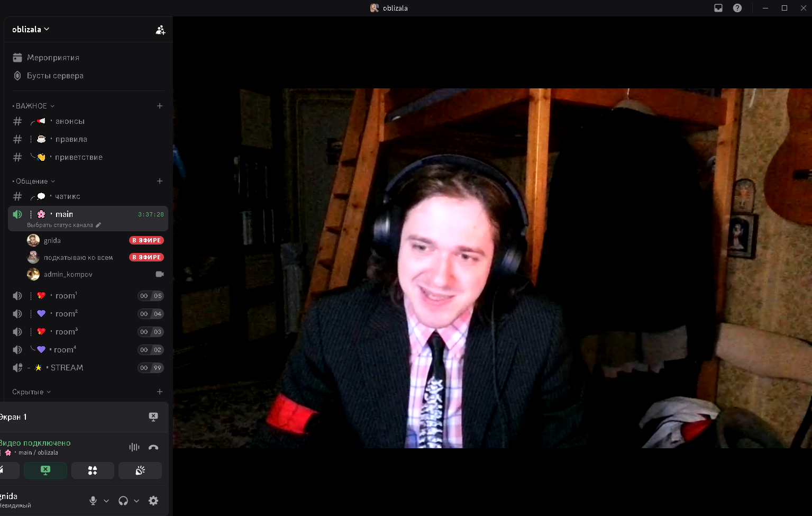812x516 pixels.
Task: Click Выбрать статус канала to set status
Action: click(63, 225)
